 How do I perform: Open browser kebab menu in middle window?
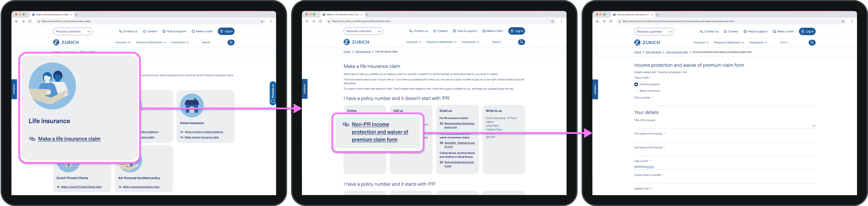coord(561,21)
